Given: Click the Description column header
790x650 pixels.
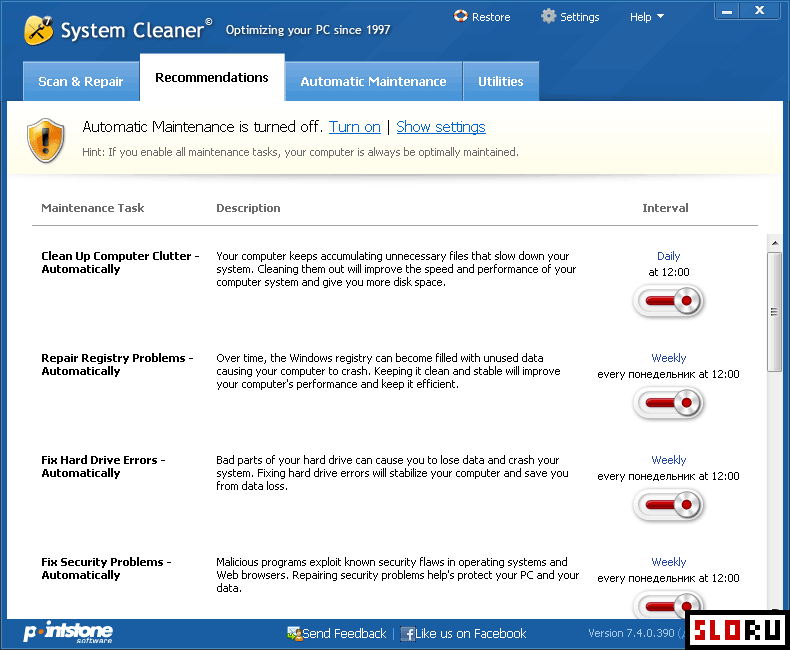Looking at the screenshot, I should click(x=248, y=208).
